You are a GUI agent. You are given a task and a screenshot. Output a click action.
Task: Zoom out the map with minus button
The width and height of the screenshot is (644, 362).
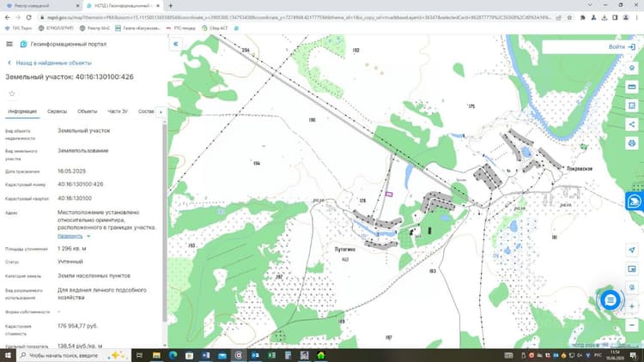click(632, 325)
